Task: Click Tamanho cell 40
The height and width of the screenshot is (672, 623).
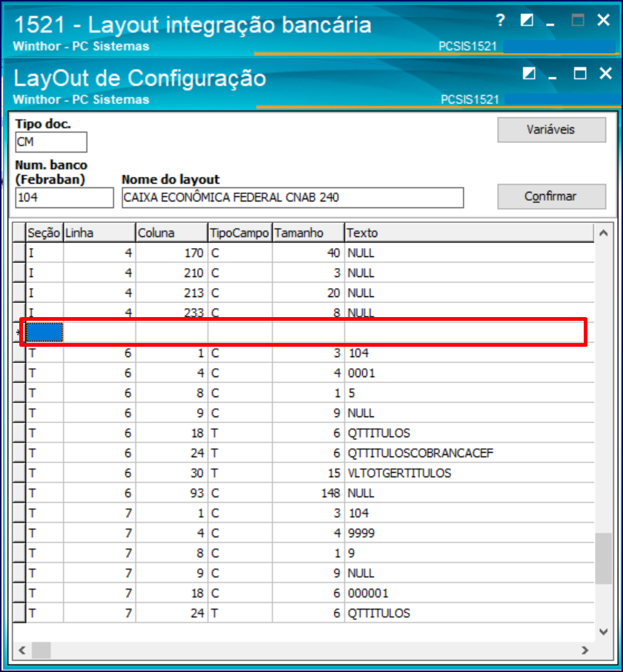Action: [x=308, y=253]
